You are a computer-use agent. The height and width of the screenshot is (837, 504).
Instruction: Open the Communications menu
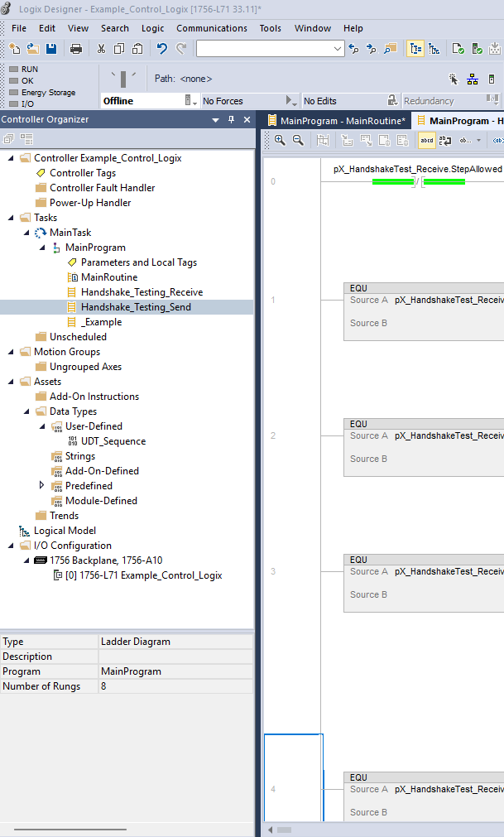tap(211, 28)
